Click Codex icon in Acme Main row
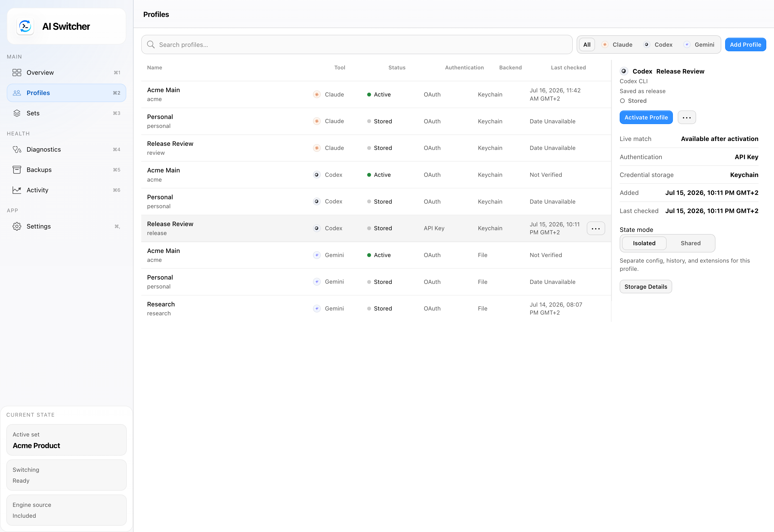Image resolution: width=774 pixels, height=532 pixels. click(x=317, y=175)
